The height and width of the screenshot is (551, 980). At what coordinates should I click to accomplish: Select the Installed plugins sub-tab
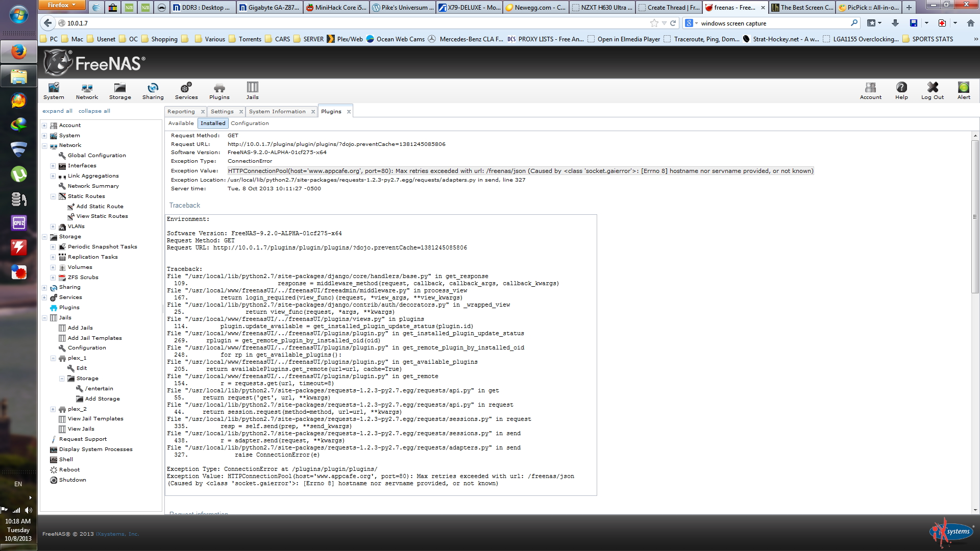[x=213, y=123]
